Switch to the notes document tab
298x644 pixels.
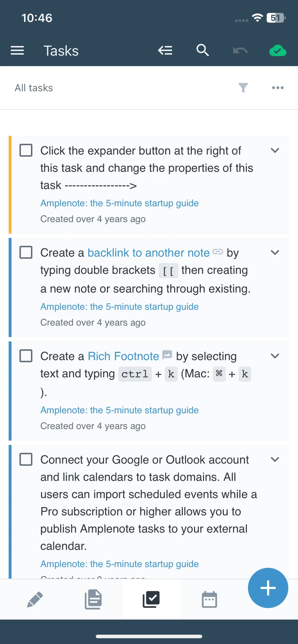coord(93,599)
